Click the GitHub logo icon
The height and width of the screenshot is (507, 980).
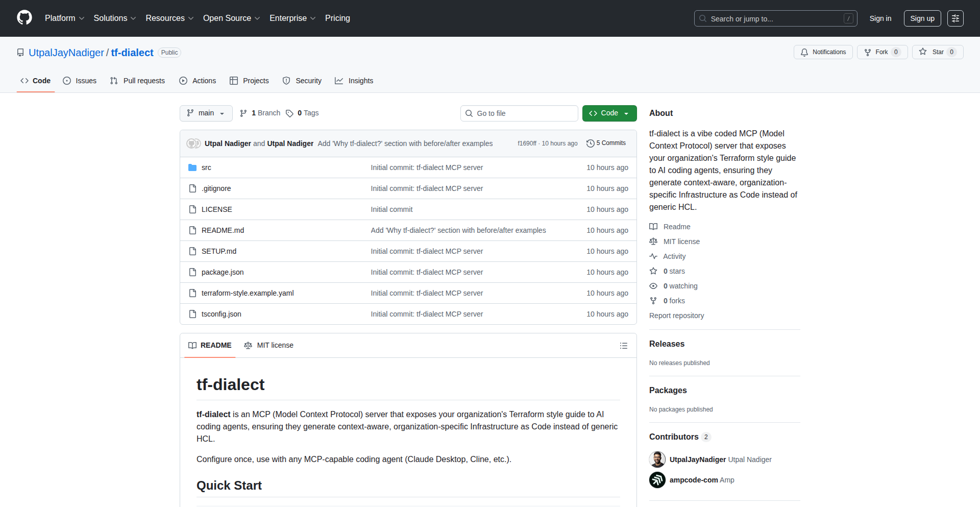pos(24,18)
